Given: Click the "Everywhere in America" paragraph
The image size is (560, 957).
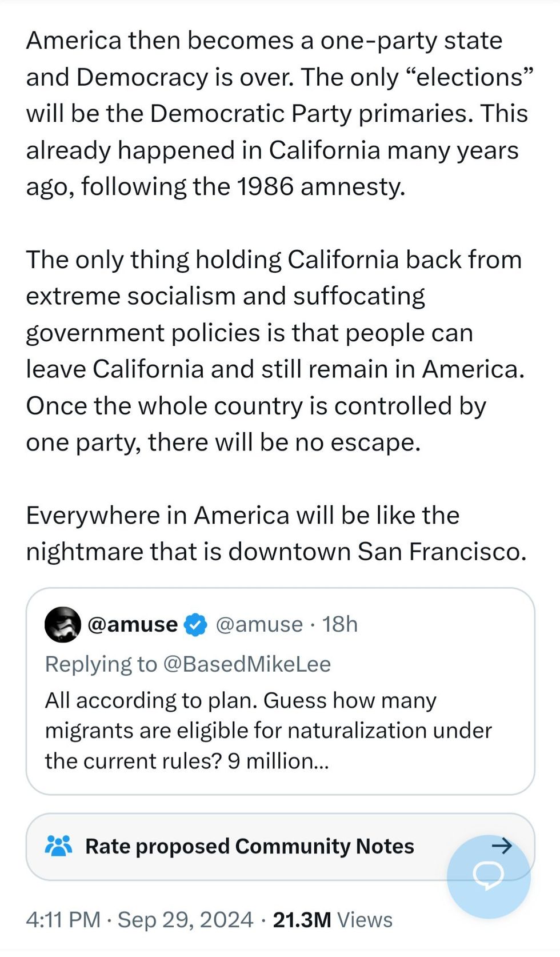Looking at the screenshot, I should [x=275, y=533].
